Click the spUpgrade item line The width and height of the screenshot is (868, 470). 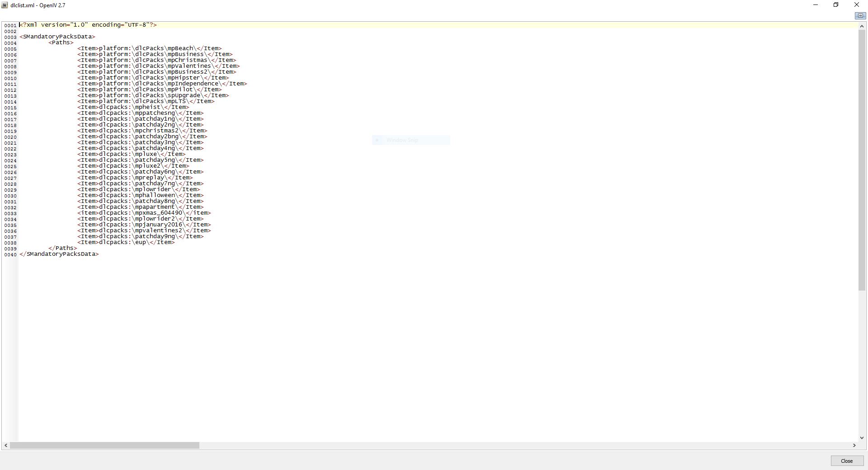(153, 95)
